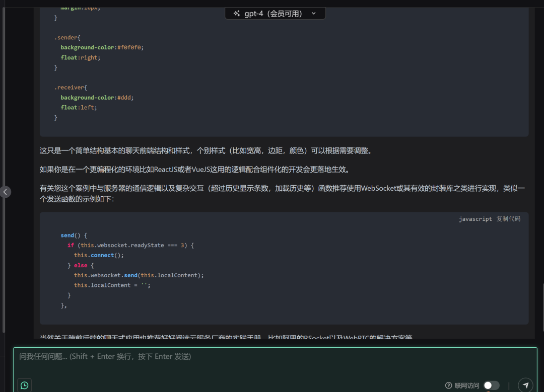Click the right chat scrollbar thumb
The height and width of the screenshot is (392, 544).
[x=543, y=307]
